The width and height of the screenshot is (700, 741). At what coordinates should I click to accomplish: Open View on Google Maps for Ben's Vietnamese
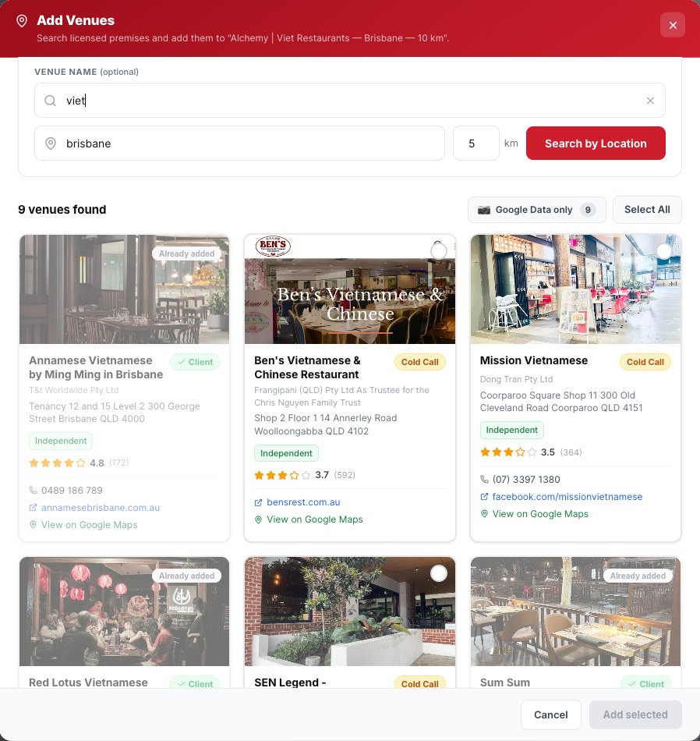pyautogui.click(x=315, y=519)
